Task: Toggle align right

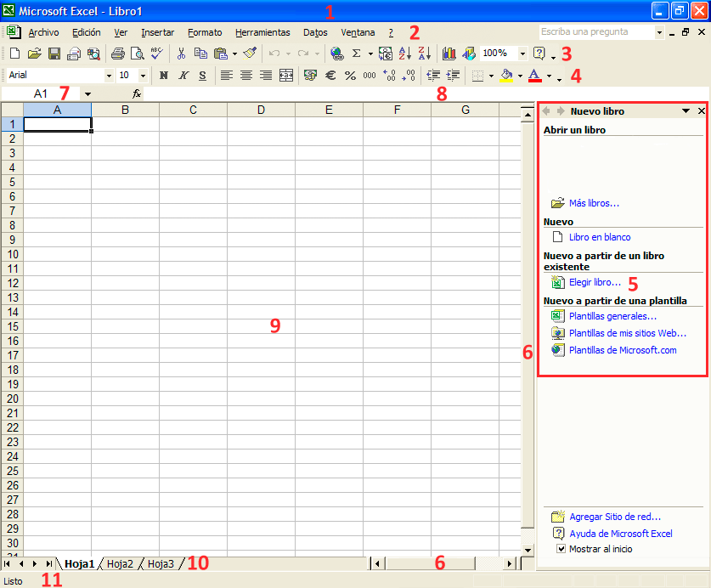Action: 266,76
